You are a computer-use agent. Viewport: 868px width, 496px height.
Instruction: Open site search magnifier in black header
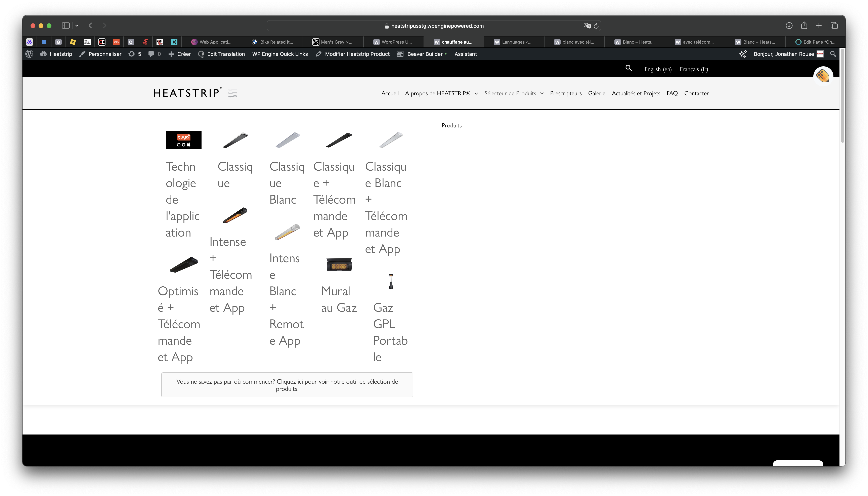(x=628, y=69)
